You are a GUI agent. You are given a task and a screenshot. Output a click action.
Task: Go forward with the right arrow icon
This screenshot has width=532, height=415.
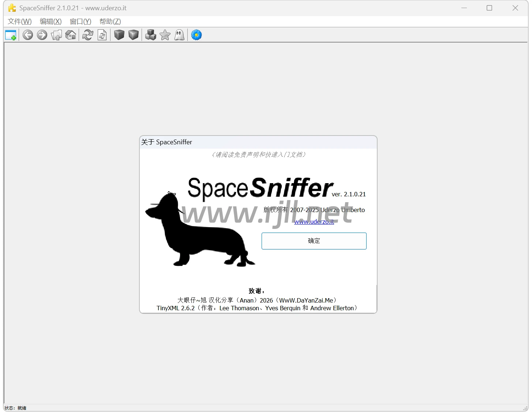point(42,35)
